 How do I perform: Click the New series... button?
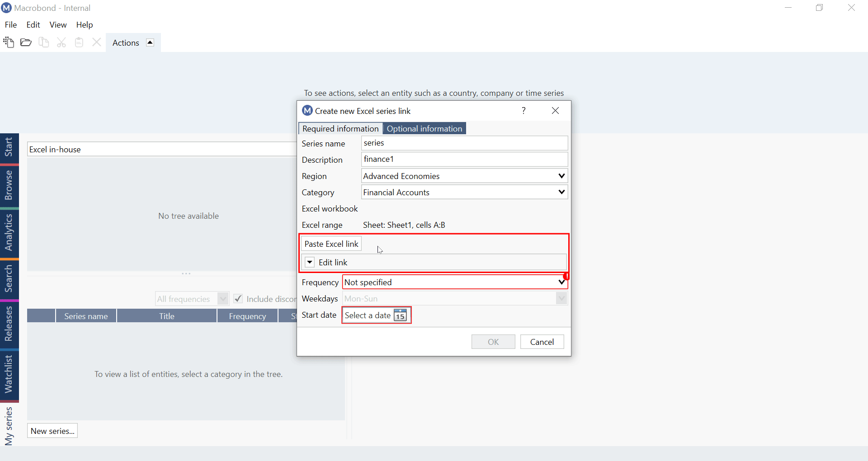(52, 431)
